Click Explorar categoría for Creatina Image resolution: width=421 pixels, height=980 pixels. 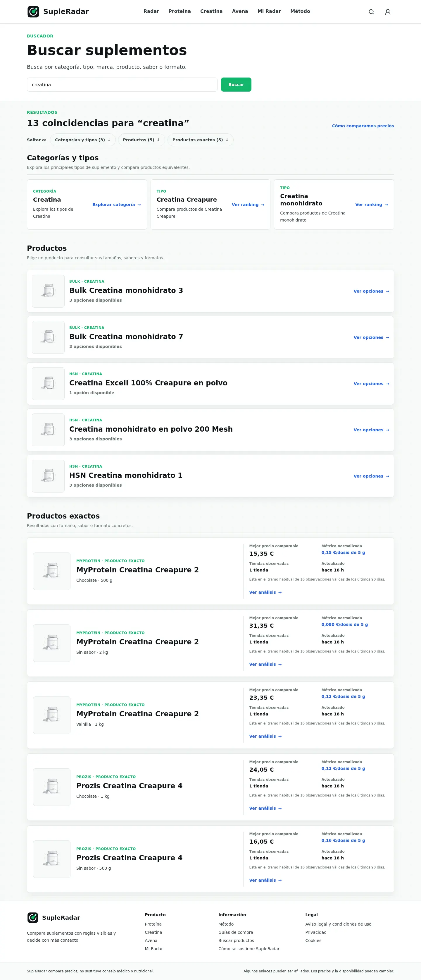pos(117,205)
